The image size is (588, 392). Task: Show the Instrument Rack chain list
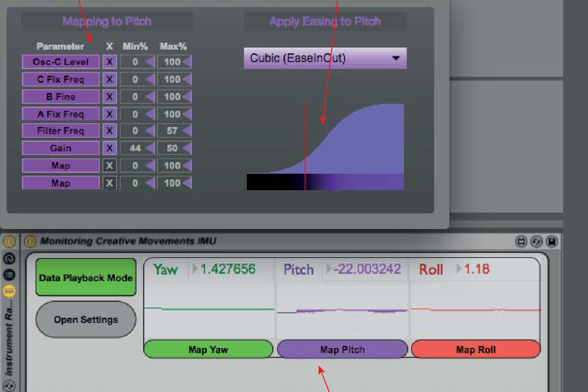(9, 275)
